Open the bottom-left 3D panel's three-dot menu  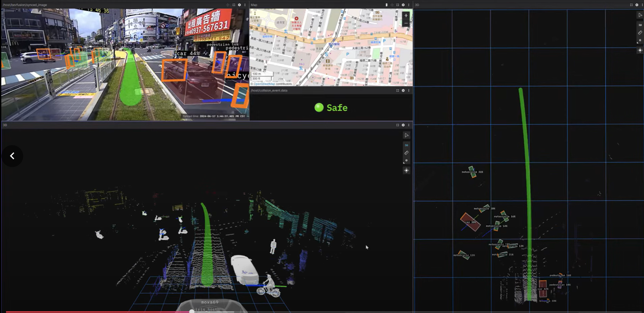(x=409, y=125)
